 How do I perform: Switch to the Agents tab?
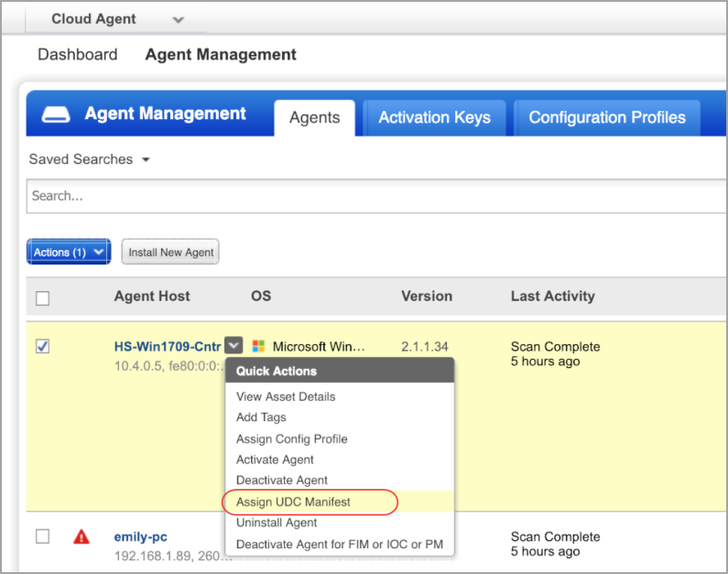[x=314, y=118]
